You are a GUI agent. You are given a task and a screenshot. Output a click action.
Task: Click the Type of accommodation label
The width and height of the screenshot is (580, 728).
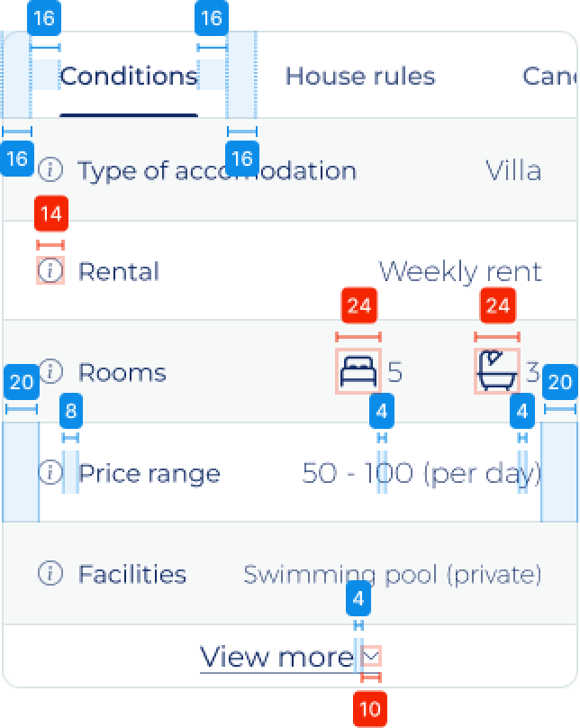pos(217,170)
